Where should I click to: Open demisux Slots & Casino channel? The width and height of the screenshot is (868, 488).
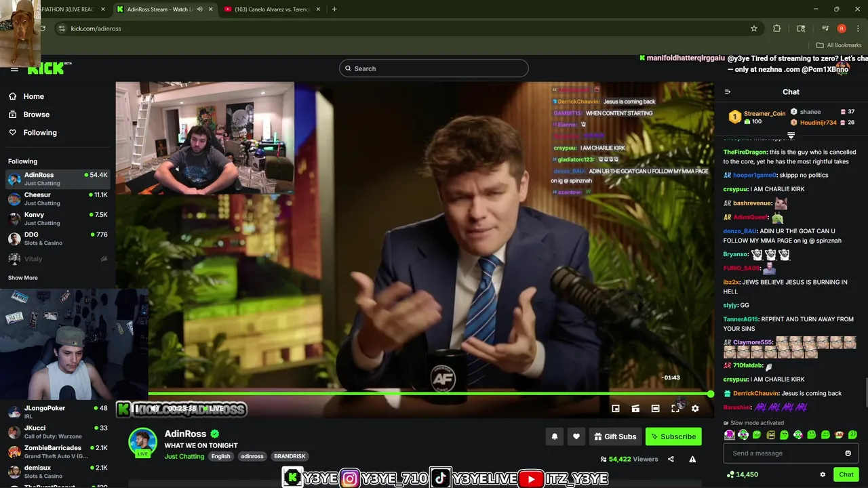pyautogui.click(x=58, y=471)
